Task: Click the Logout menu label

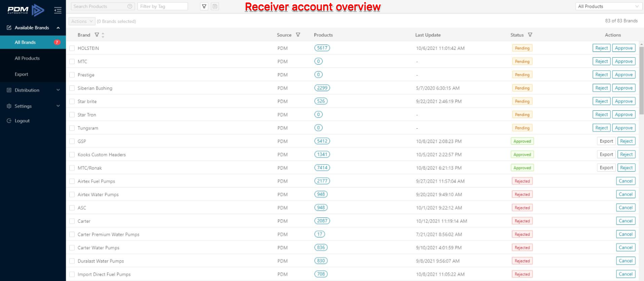Action: [22, 121]
